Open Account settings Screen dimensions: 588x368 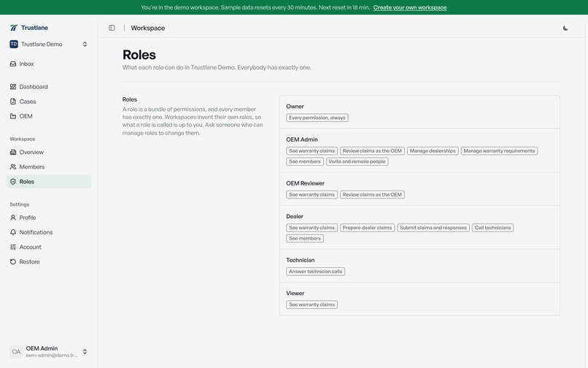[49, 247]
